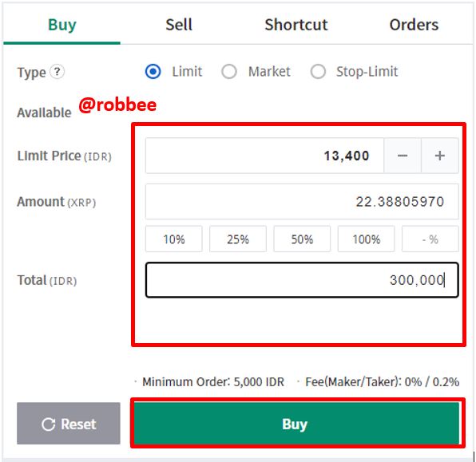Open the Type help question-mark icon
The image size is (476, 462).
click(x=57, y=72)
